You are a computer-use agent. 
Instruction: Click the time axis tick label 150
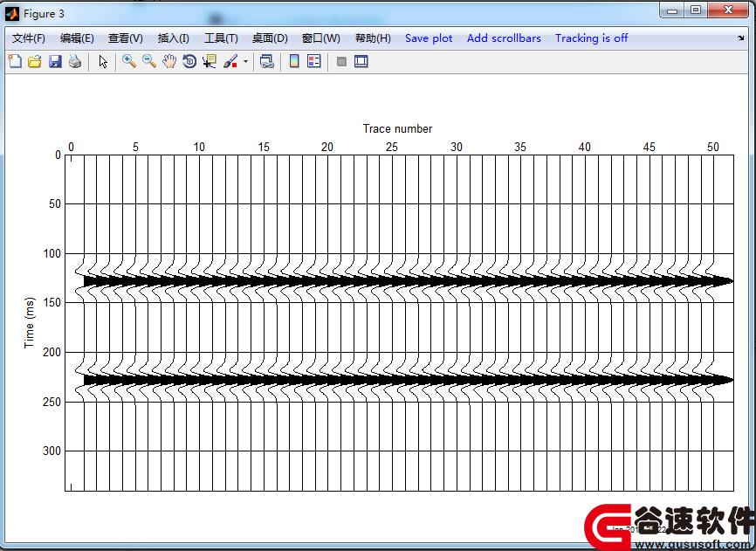coord(52,303)
